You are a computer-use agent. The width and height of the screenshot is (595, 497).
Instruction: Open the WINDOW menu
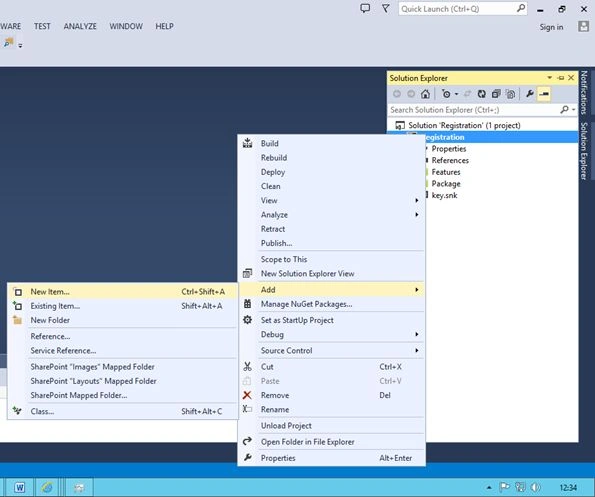click(x=126, y=26)
